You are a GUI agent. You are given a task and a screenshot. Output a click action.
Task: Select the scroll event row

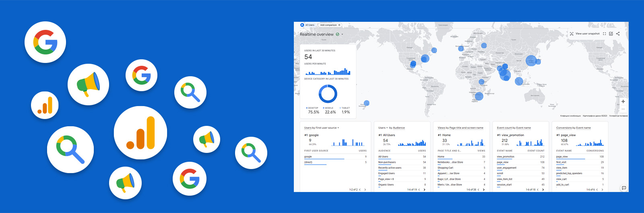[x=520, y=174]
